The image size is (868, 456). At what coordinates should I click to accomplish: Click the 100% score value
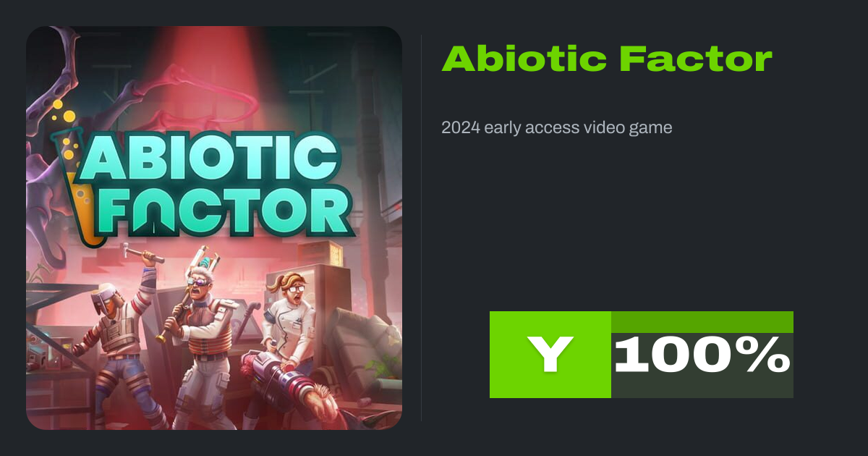(702, 355)
